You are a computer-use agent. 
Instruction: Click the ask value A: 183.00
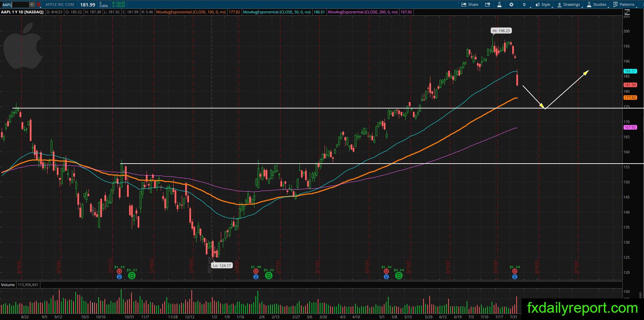click(119, 6)
